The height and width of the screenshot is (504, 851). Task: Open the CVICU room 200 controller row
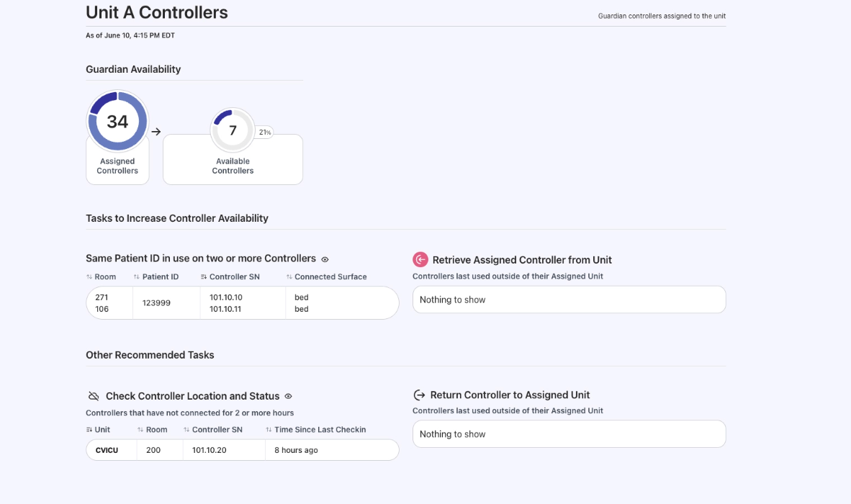[x=242, y=450]
